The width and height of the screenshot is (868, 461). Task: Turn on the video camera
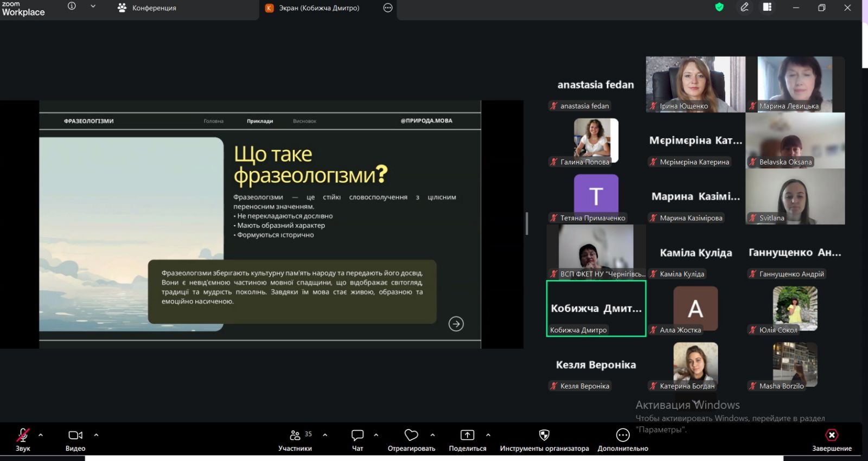[x=75, y=436]
